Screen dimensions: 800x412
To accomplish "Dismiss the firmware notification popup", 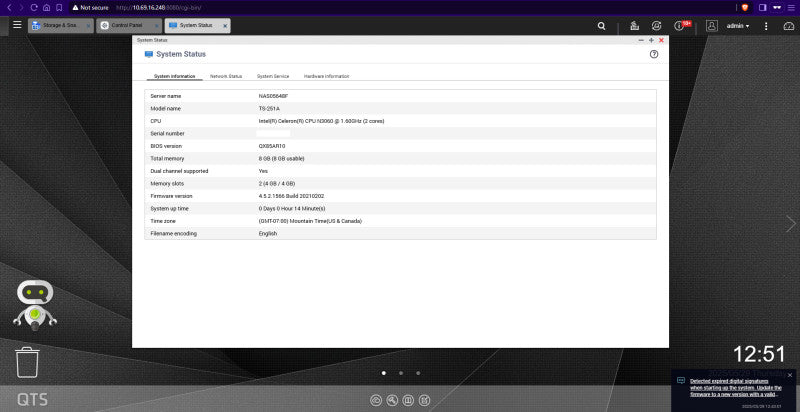I will [790, 375].
